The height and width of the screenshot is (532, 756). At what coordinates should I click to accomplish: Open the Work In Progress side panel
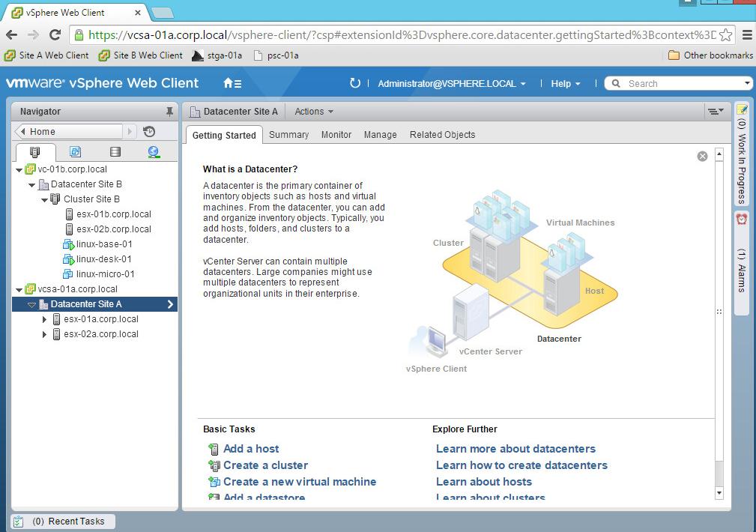coord(742,154)
